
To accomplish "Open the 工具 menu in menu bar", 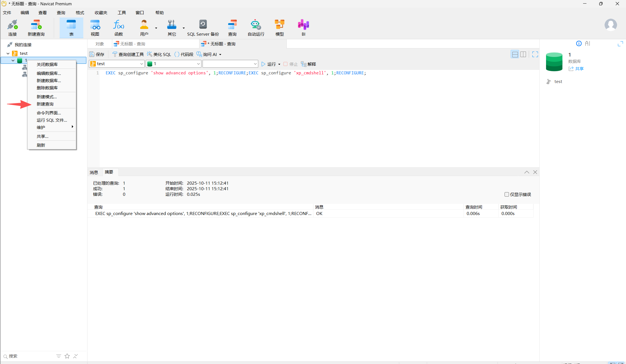I will (x=121, y=13).
